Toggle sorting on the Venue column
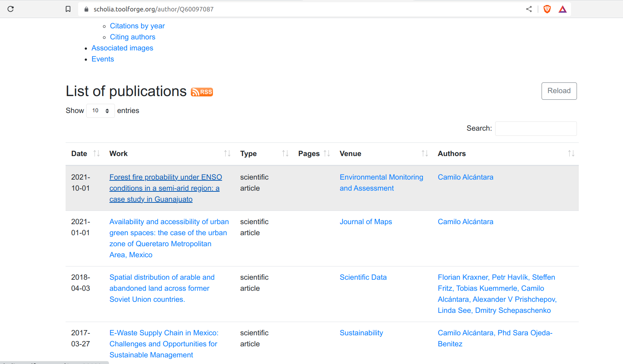 click(x=425, y=153)
